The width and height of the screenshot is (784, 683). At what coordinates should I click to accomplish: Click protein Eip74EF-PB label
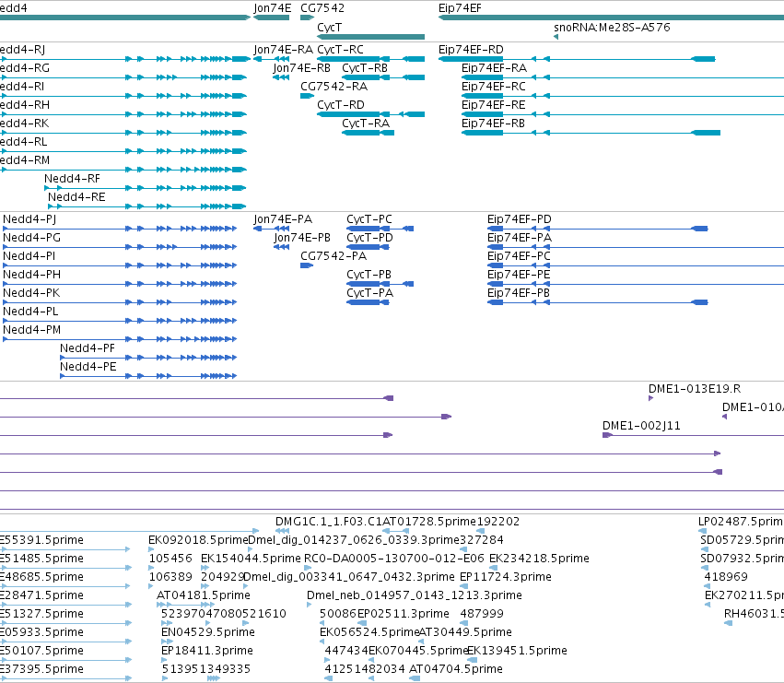coord(519,293)
